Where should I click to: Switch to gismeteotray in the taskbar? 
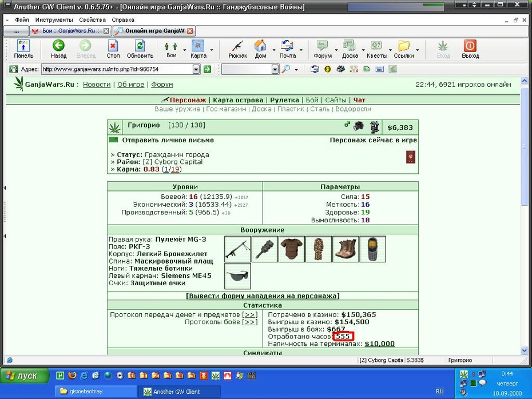pyautogui.click(x=96, y=392)
